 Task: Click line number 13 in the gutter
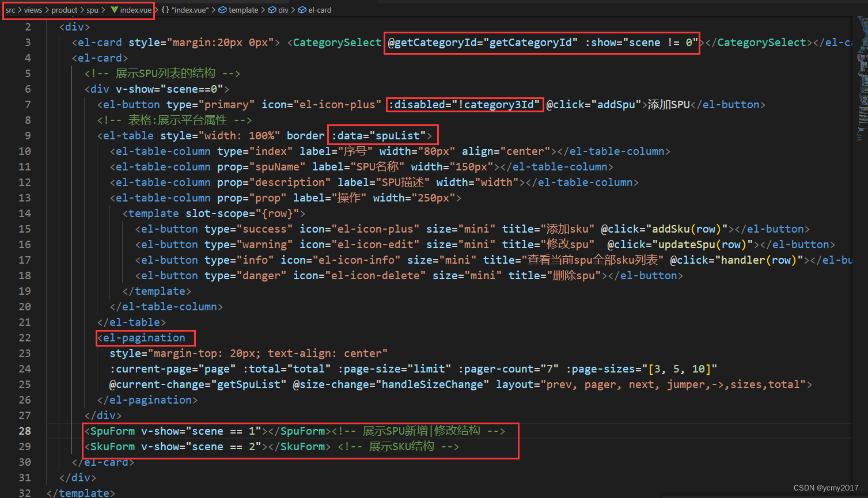click(25, 198)
